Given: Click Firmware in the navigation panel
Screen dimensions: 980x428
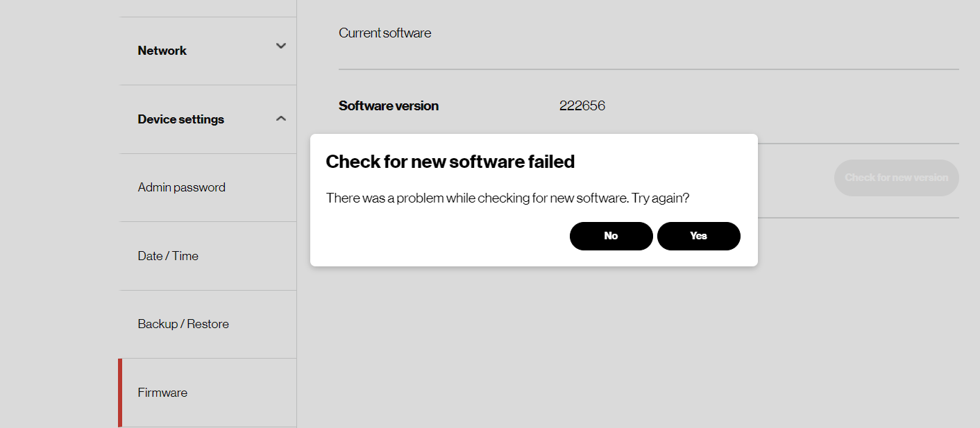Looking at the screenshot, I should [x=162, y=393].
